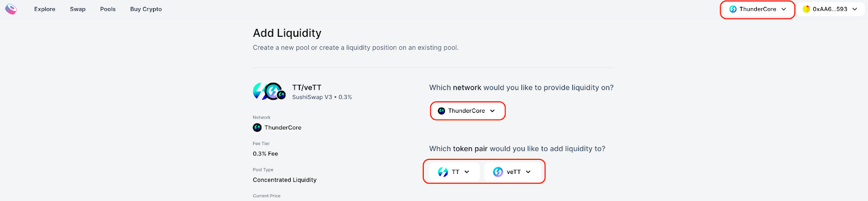Click the yellow wallet avatar icon
Screen dimensions: 868x201
pos(806,9)
